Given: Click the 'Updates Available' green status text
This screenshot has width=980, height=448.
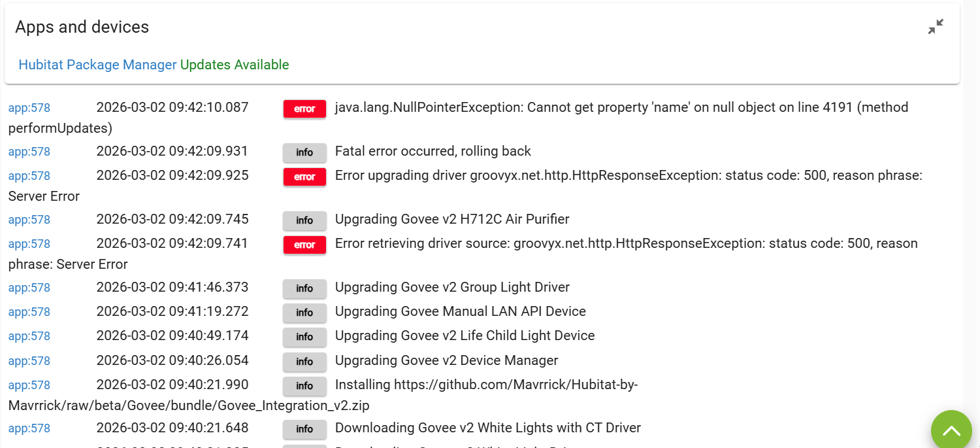Looking at the screenshot, I should pos(235,65).
